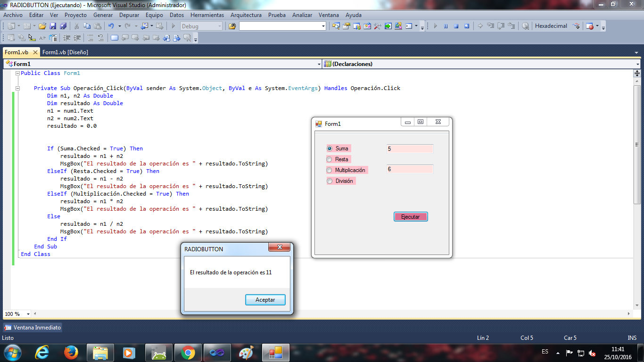644x362 pixels.
Task: Click the textbox containing the number 5
Action: [x=410, y=148]
